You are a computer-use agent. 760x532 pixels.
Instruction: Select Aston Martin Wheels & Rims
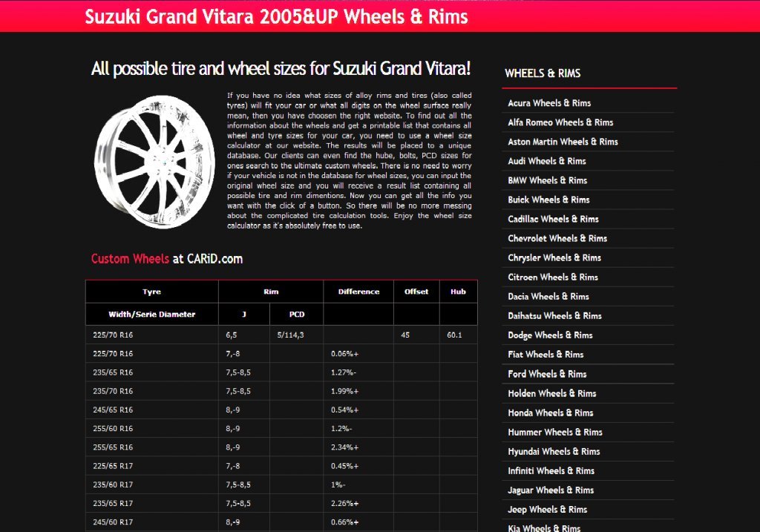coord(563,142)
